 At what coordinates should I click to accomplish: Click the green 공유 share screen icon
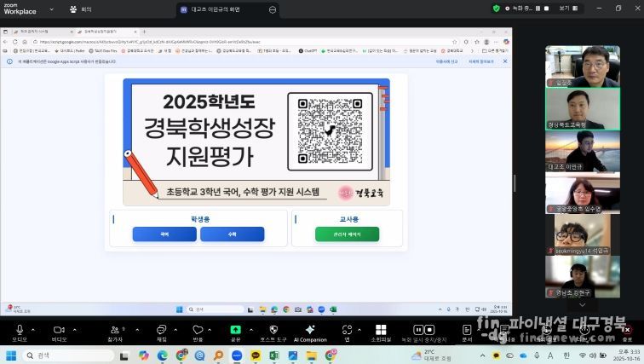(x=236, y=329)
